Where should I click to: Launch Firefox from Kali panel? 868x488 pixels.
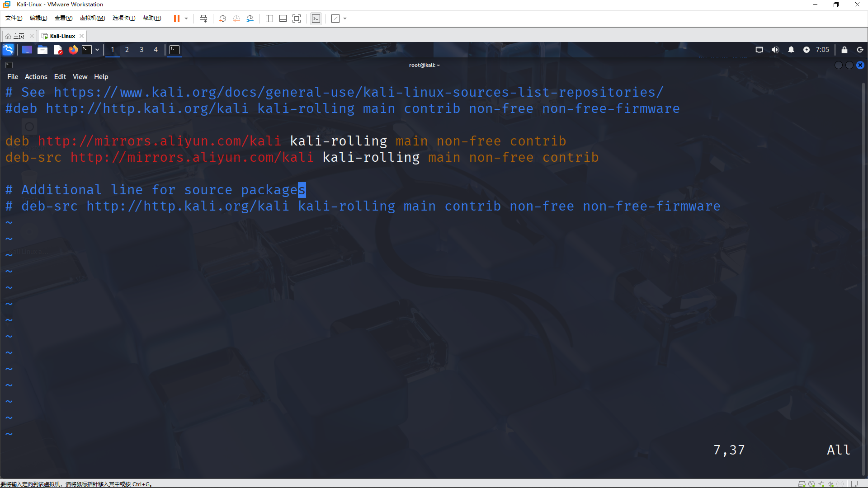(x=73, y=50)
